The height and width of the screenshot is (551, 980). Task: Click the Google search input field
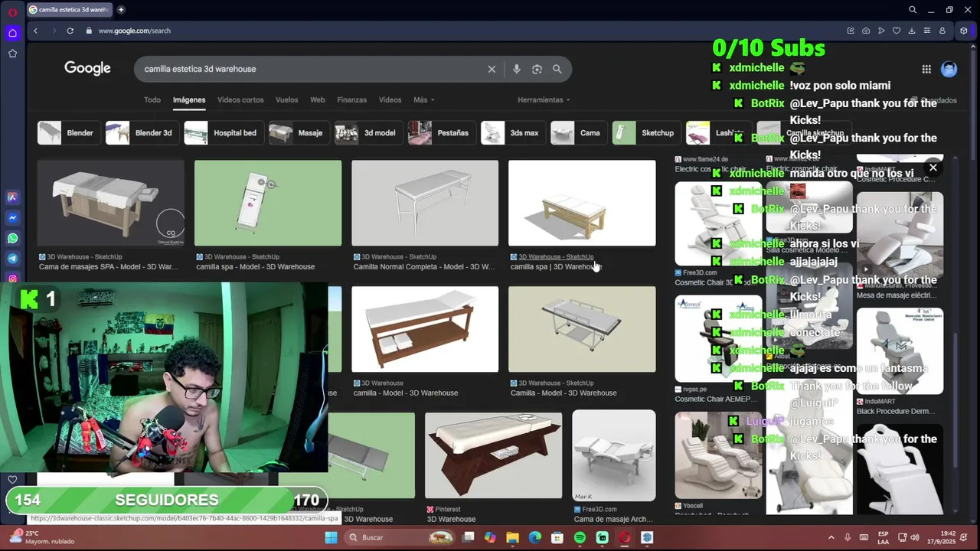(312, 69)
